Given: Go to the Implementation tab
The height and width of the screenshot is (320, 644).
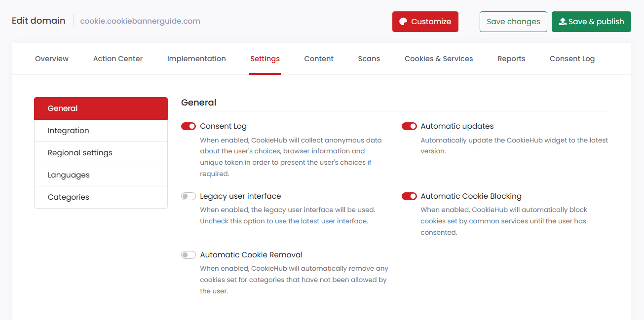Looking at the screenshot, I should click(x=196, y=59).
